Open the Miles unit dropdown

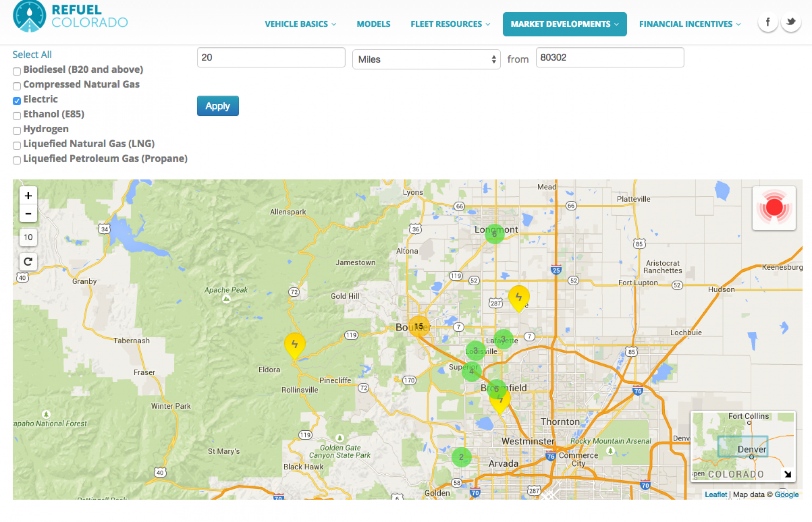tap(426, 59)
